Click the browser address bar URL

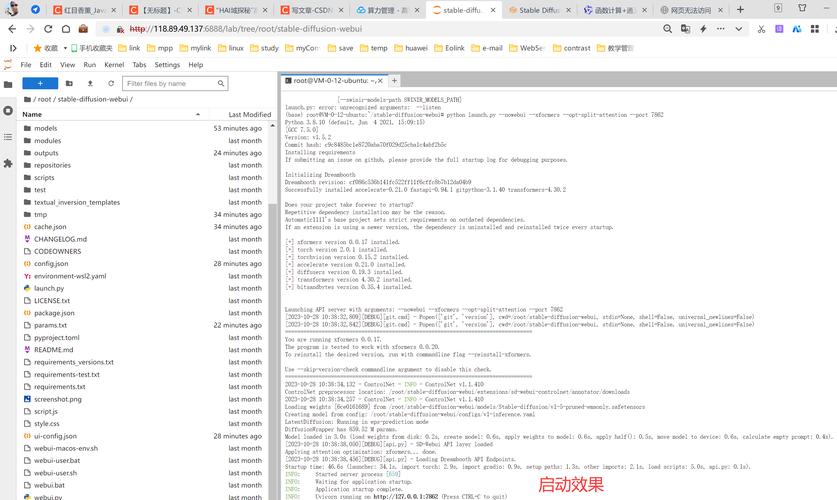point(246,29)
